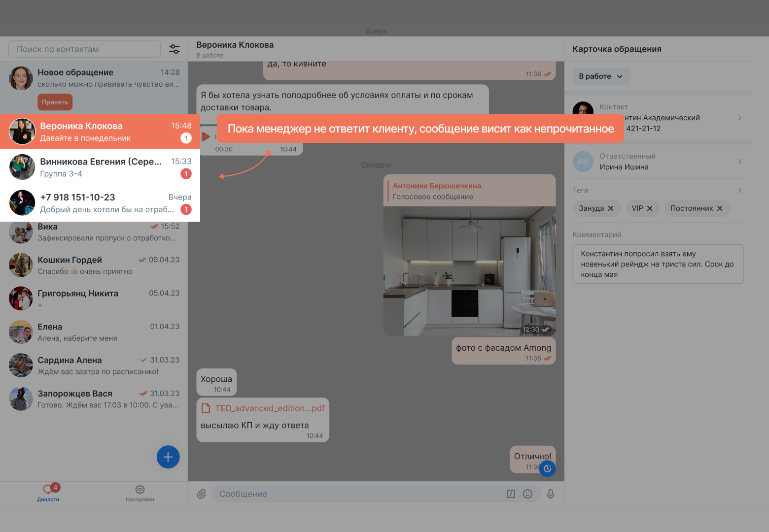Create a new chat with the plus button
The image size is (769, 532).
[168, 457]
